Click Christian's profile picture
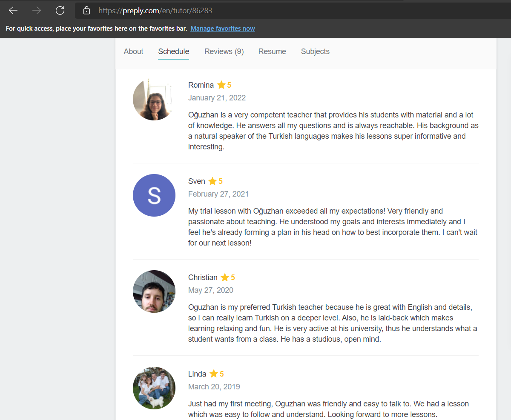The height and width of the screenshot is (420, 511). click(154, 291)
